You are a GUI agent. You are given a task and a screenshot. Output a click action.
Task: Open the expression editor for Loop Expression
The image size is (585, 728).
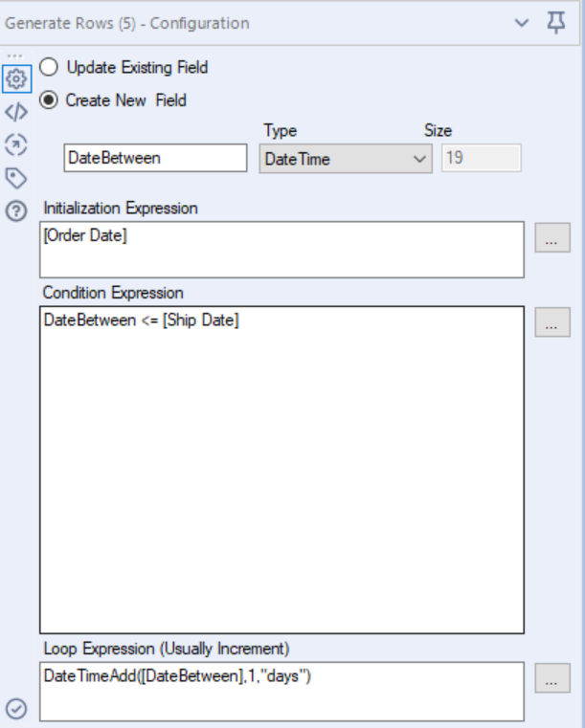click(x=551, y=682)
